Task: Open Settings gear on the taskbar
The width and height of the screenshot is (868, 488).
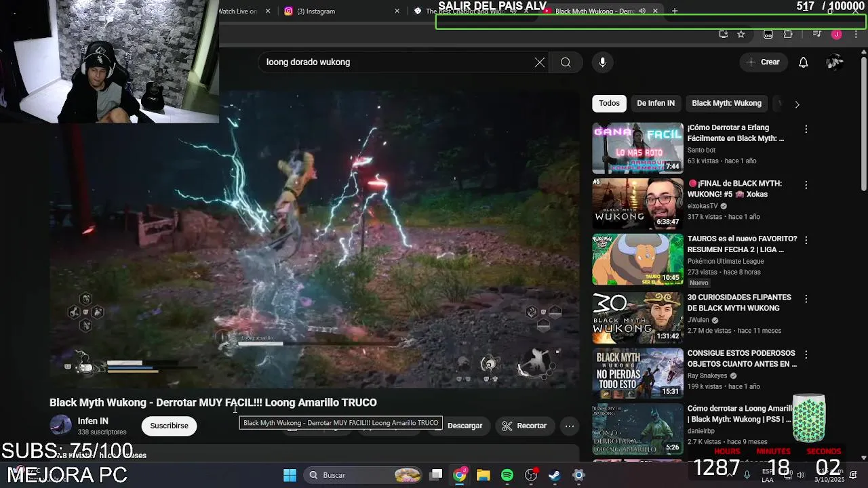Action: [578, 475]
